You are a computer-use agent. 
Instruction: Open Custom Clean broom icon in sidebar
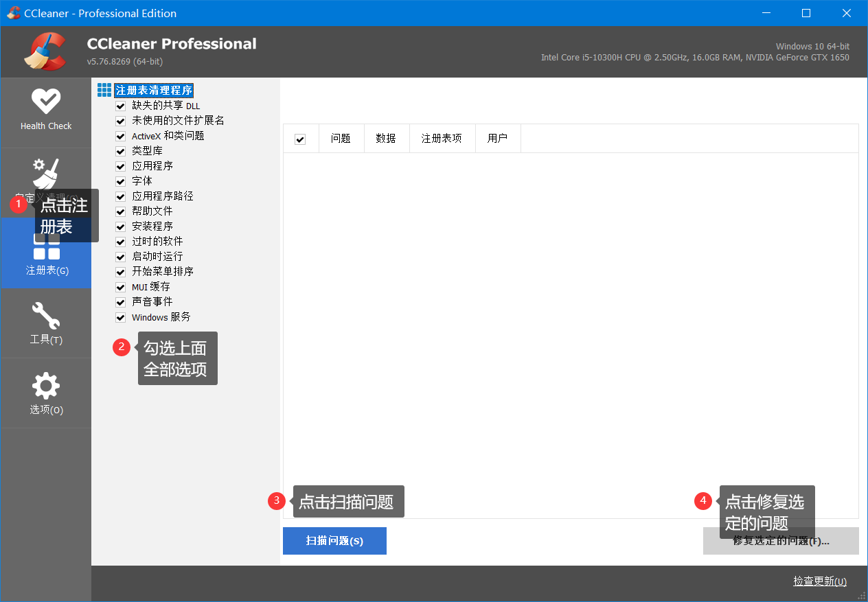[x=46, y=173]
